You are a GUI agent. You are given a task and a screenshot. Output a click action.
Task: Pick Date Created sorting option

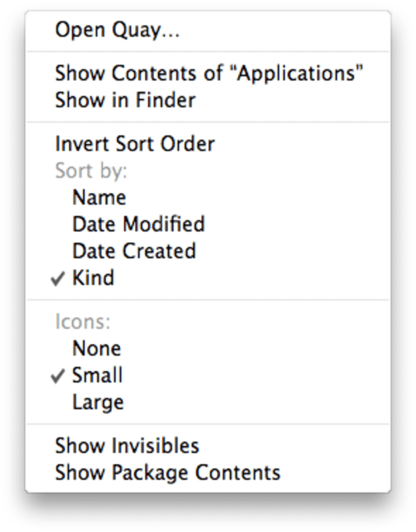[134, 251]
